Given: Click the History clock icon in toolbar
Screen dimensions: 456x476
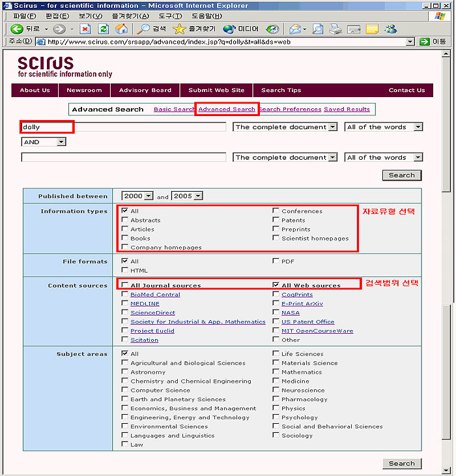Looking at the screenshot, I should [272, 29].
